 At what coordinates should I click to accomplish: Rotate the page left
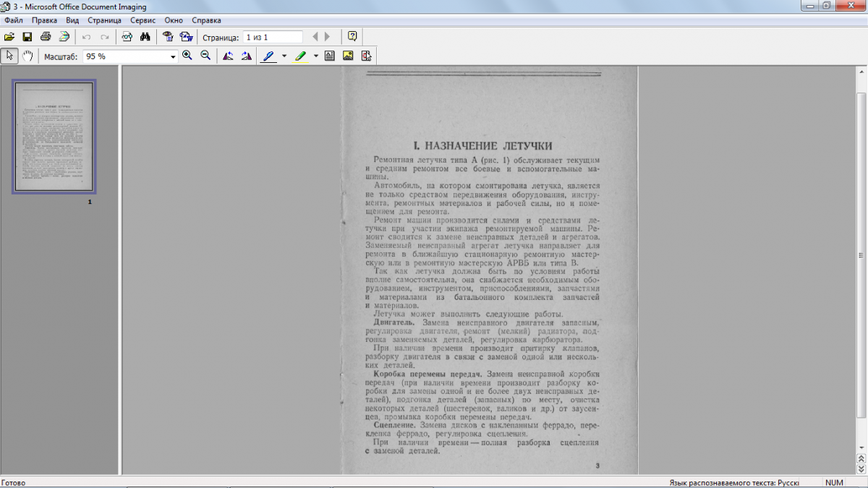pyautogui.click(x=228, y=56)
